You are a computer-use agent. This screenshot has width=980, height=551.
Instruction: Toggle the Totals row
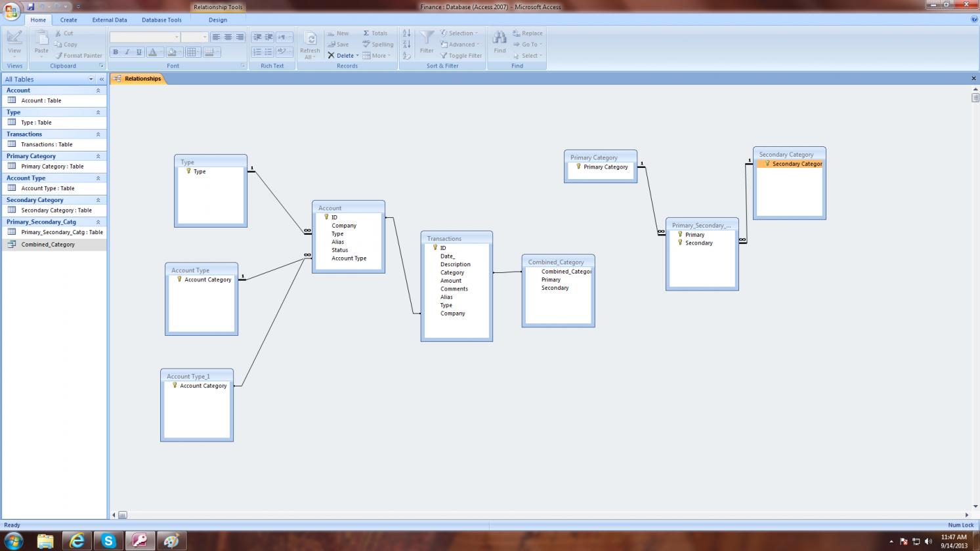coord(375,33)
